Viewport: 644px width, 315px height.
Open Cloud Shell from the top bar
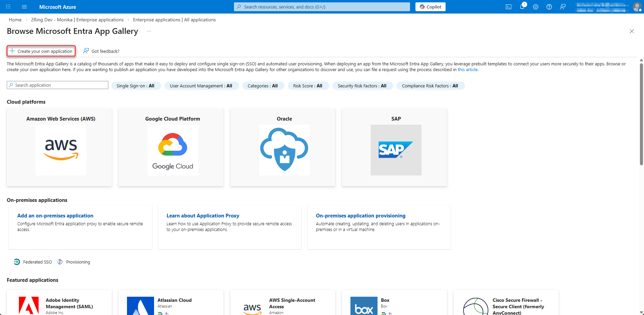tap(508, 7)
